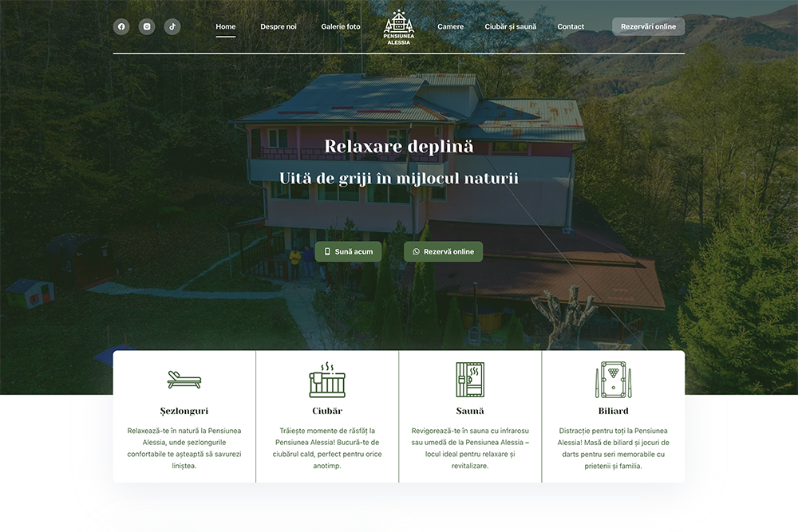Open the Home navigation item
798x532 pixels.
[225, 26]
